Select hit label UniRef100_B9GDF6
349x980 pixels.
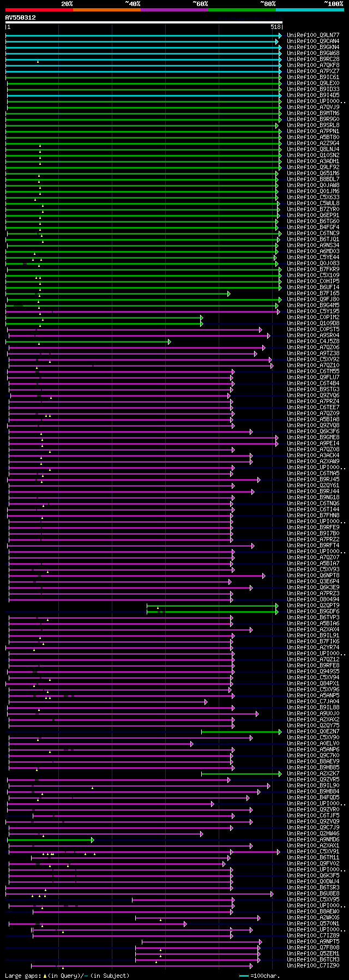pos(313,611)
